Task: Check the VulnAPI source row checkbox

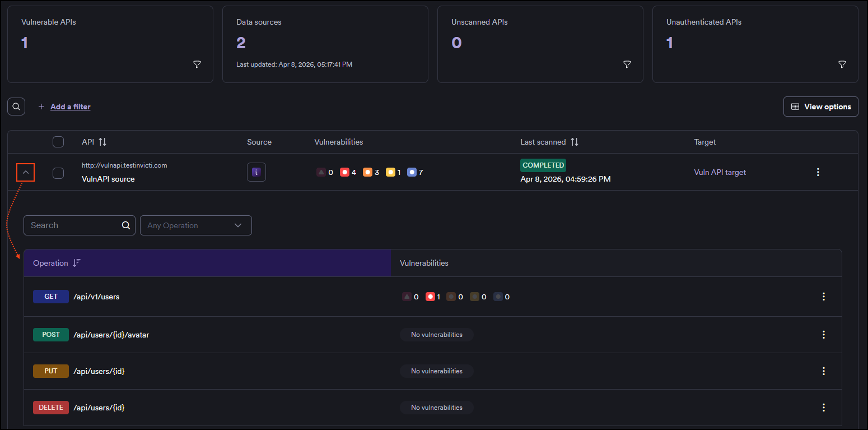Action: click(x=58, y=173)
